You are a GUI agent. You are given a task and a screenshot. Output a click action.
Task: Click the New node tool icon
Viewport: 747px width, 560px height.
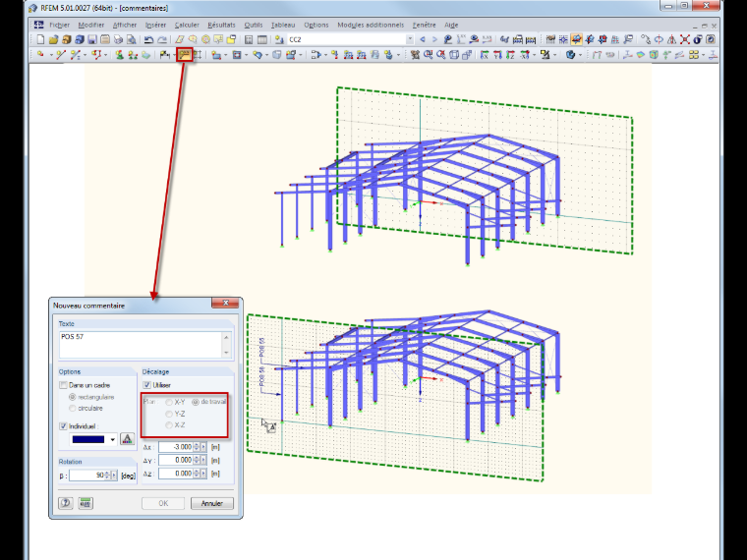pyautogui.click(x=40, y=55)
